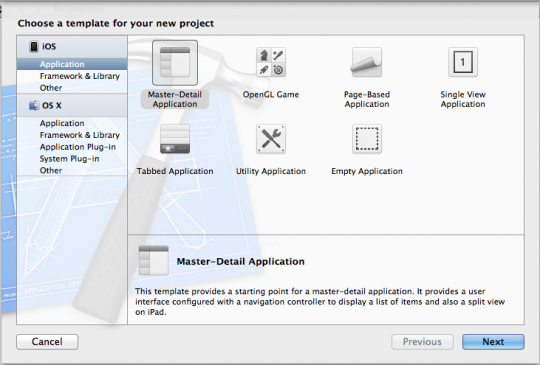Click the 'Page-Based Application' label
The height and width of the screenshot is (365, 540).
tap(367, 99)
